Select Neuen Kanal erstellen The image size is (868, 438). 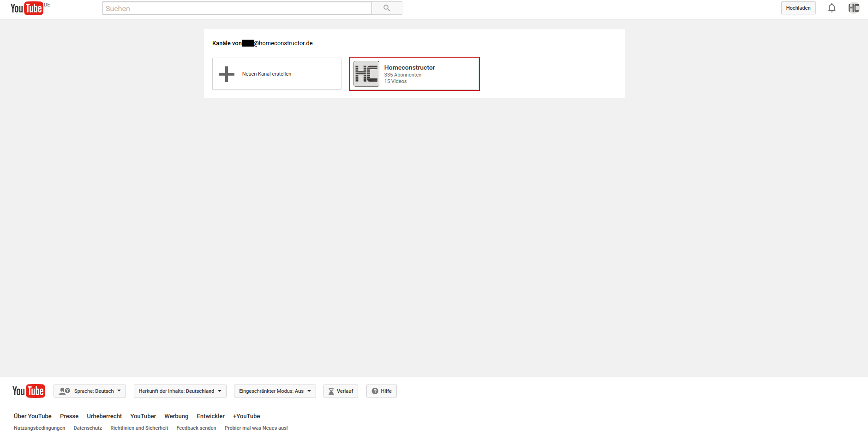pos(277,74)
